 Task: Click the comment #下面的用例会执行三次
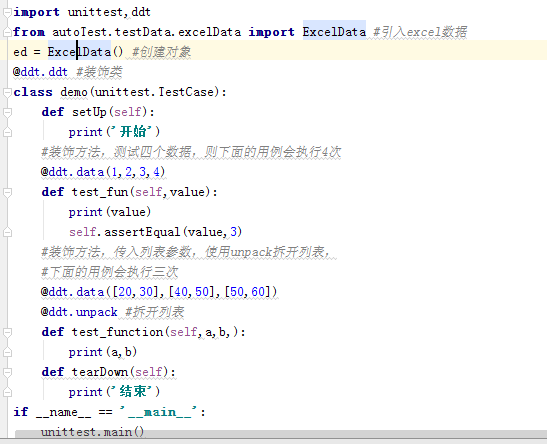[x=110, y=272]
